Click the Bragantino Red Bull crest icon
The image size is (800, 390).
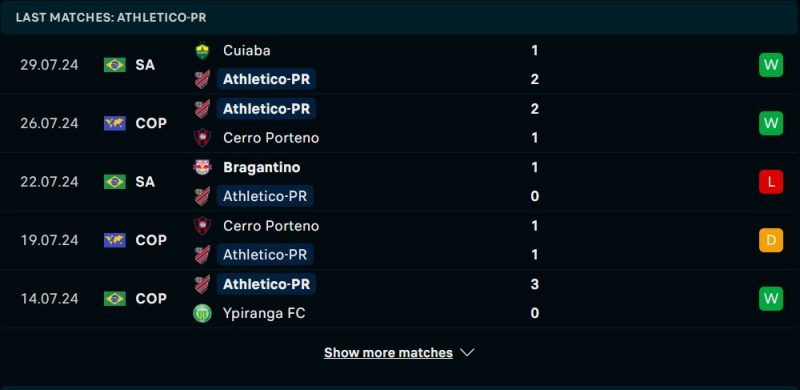[203, 167]
